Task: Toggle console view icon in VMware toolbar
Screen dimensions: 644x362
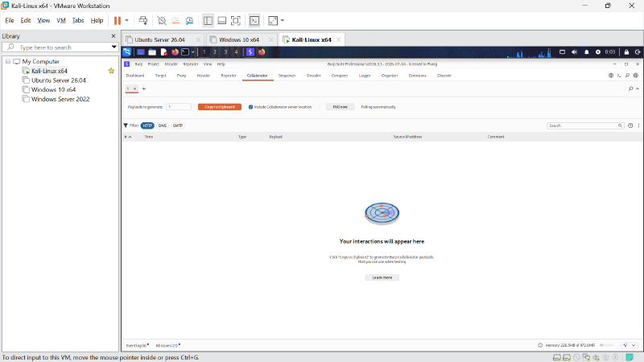Action: [x=254, y=21]
